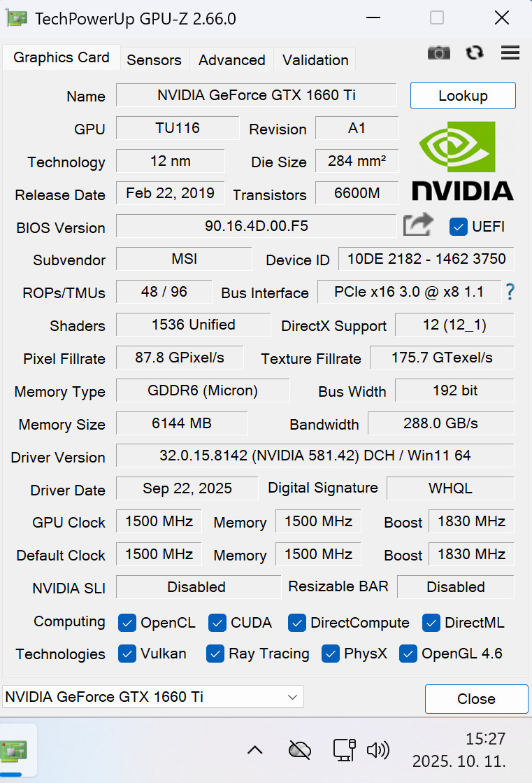The height and width of the screenshot is (783, 532).
Task: Toggle the OpenCL checkbox
Action: (127, 622)
